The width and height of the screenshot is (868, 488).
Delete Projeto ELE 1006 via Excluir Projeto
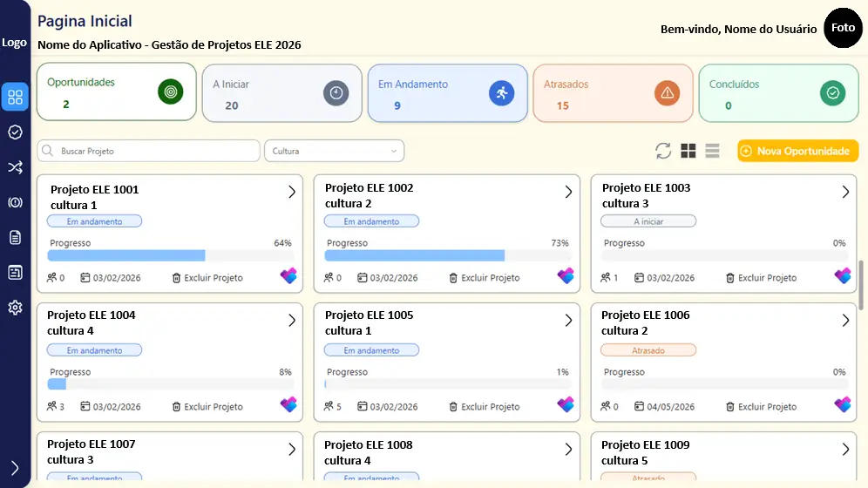[x=761, y=407]
